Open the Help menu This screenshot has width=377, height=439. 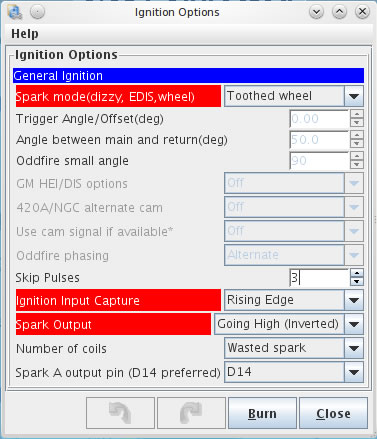click(x=25, y=34)
